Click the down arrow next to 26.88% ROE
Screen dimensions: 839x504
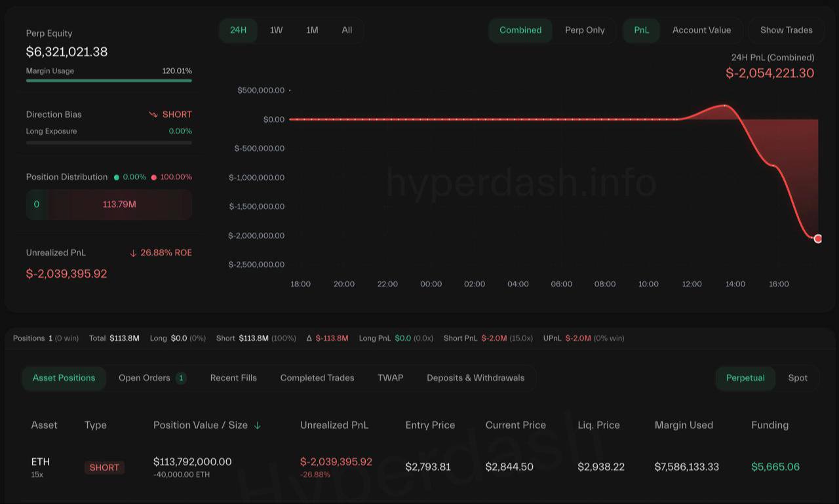click(133, 253)
